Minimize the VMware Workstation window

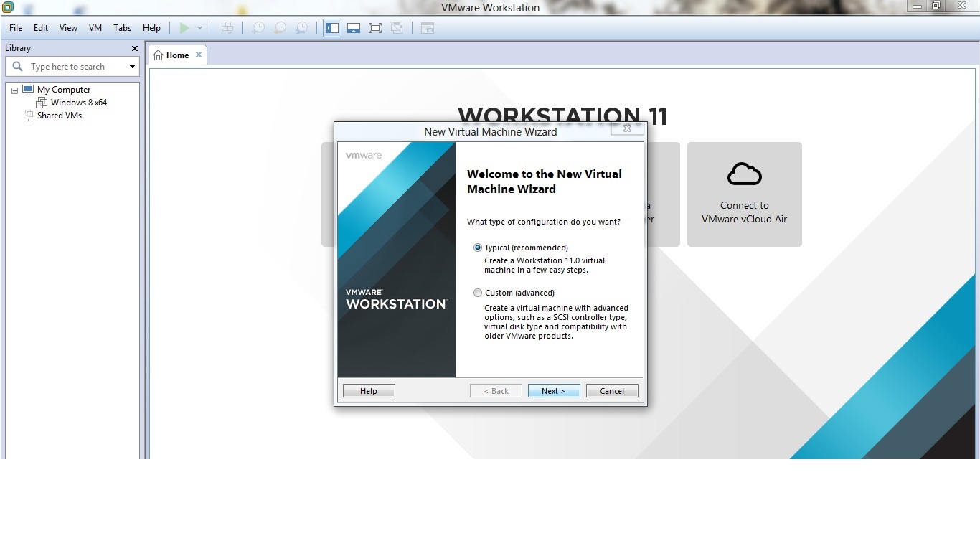tap(917, 6)
